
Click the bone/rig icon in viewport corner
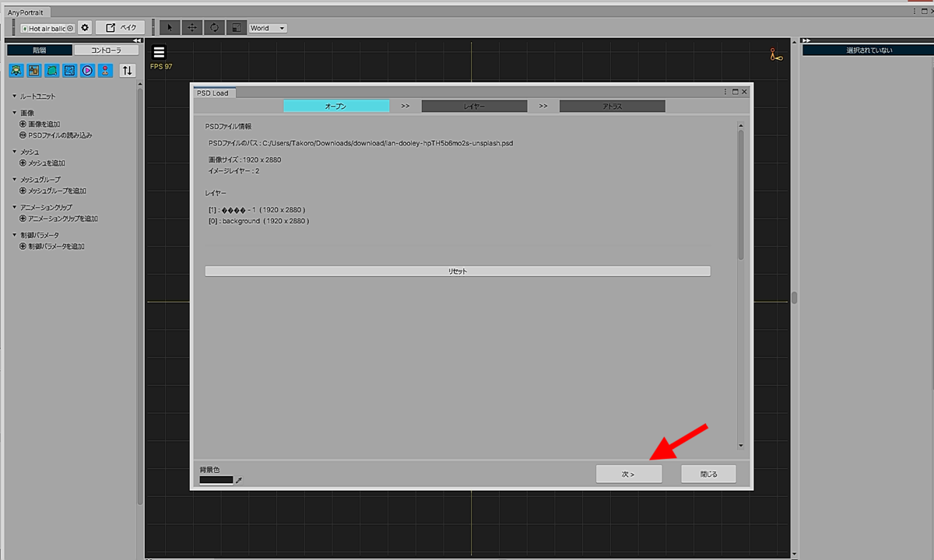(x=775, y=54)
